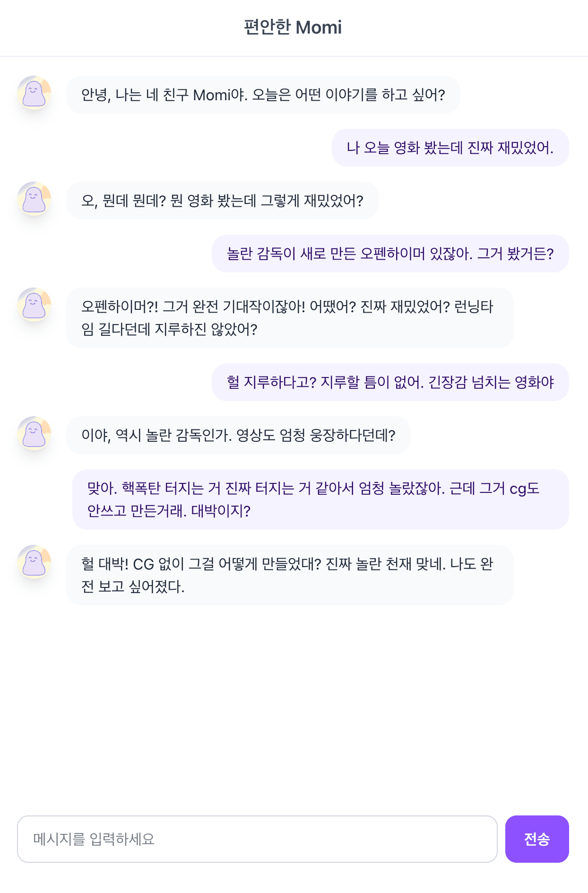Select Momi's bubble '영상도 엄청 웅장하다던데?'

[238, 435]
